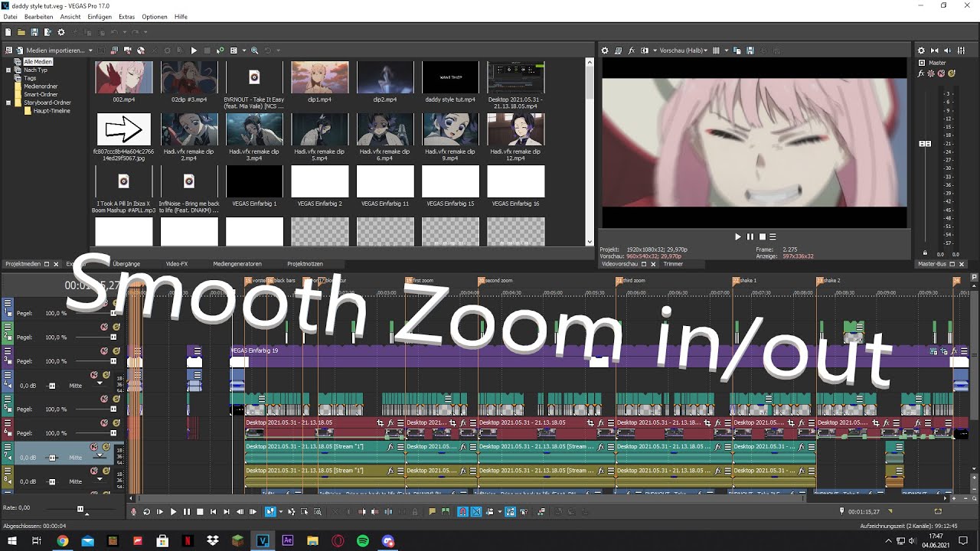This screenshot has width=980, height=551.
Task: Select the normal edit tool
Action: (270, 512)
